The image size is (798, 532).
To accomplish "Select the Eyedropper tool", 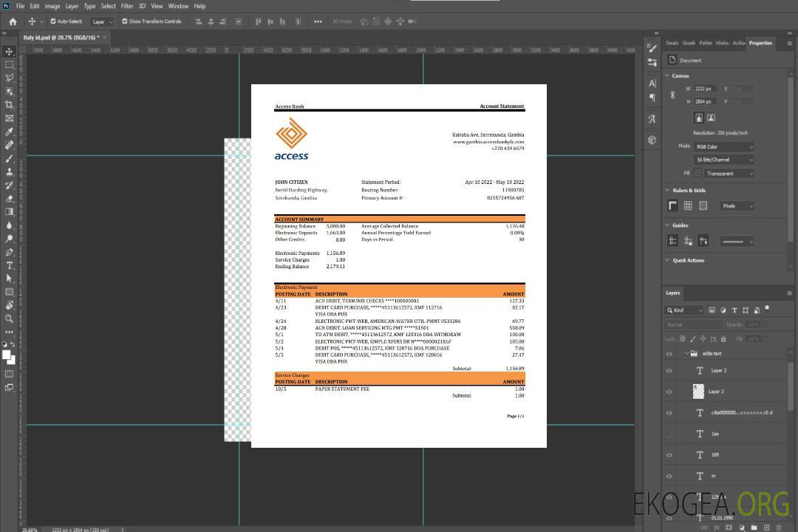I will click(9, 132).
